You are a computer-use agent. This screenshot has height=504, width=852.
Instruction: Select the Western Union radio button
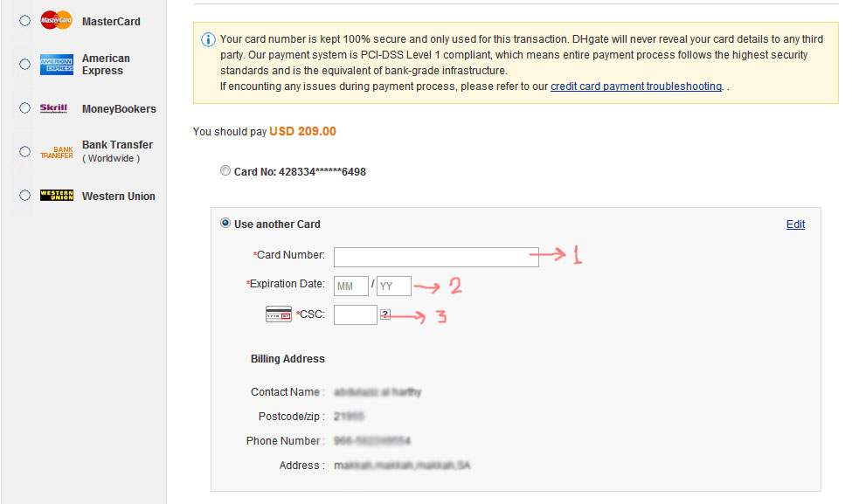click(24, 196)
